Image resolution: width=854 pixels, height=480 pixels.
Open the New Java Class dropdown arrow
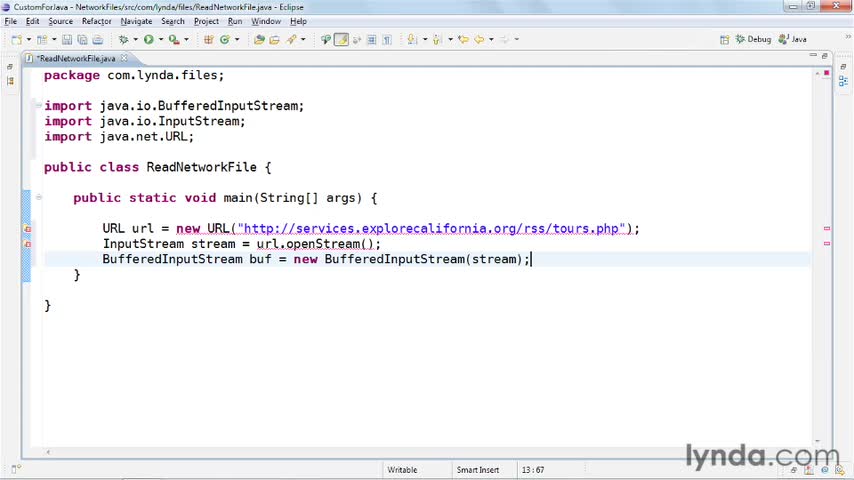237,39
